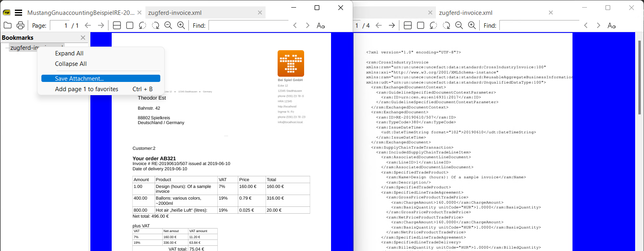Find previous match in the right window
This screenshot has width=644, height=251.
click(586, 25)
